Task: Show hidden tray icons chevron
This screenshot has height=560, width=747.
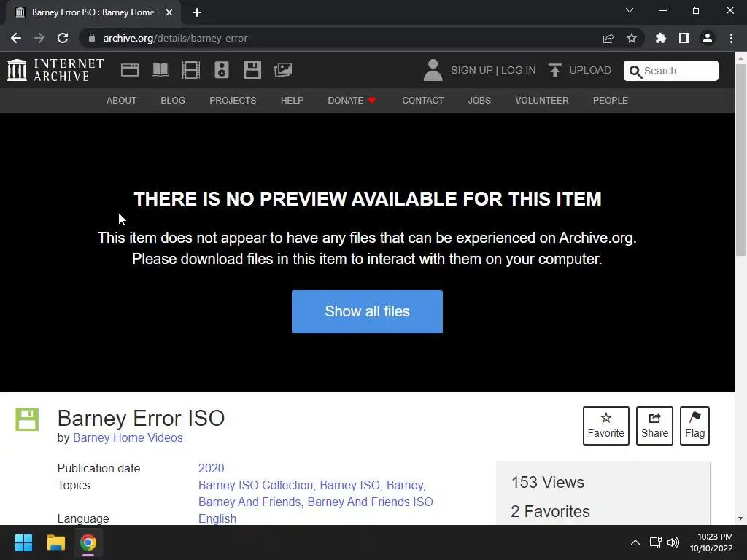Action: point(635,542)
